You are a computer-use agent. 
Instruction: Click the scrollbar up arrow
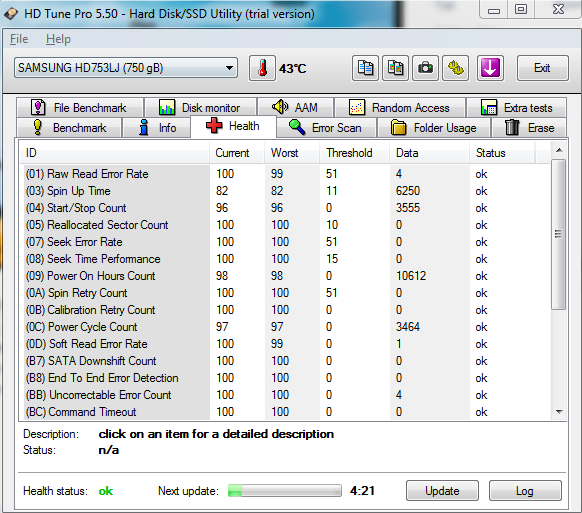(x=559, y=150)
